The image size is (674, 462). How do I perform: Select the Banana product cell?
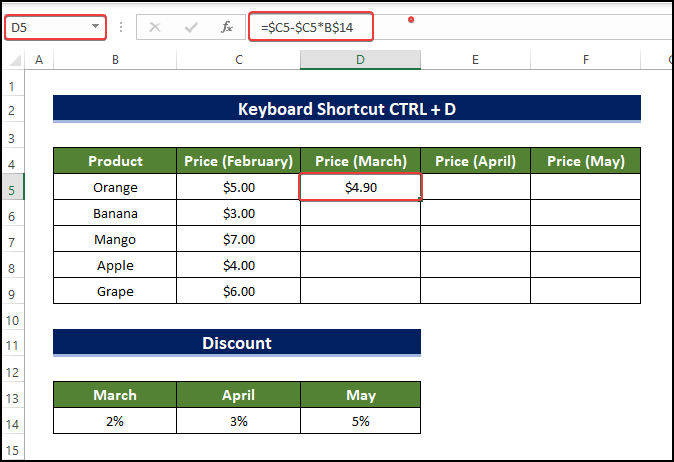click(x=115, y=213)
